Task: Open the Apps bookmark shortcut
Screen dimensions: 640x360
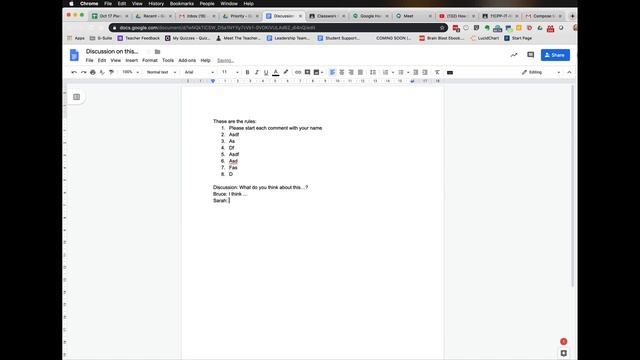Action: tap(76, 38)
